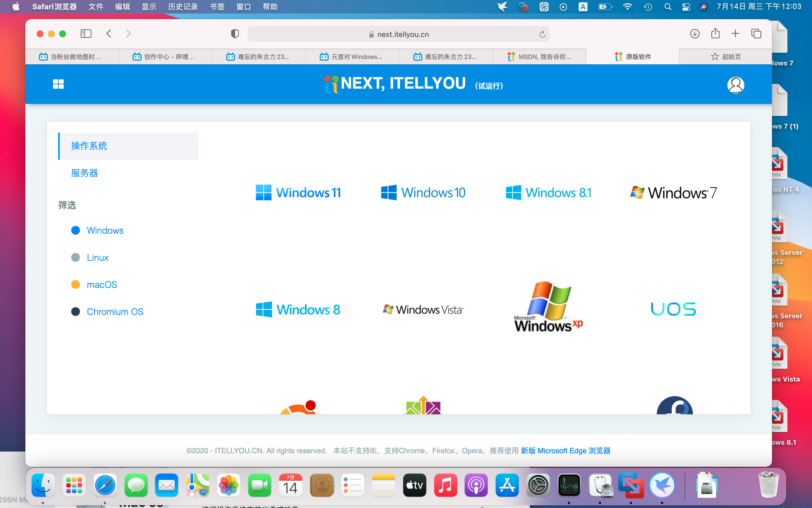Open 历史记录 menu
The height and width of the screenshot is (508, 812).
(183, 7)
